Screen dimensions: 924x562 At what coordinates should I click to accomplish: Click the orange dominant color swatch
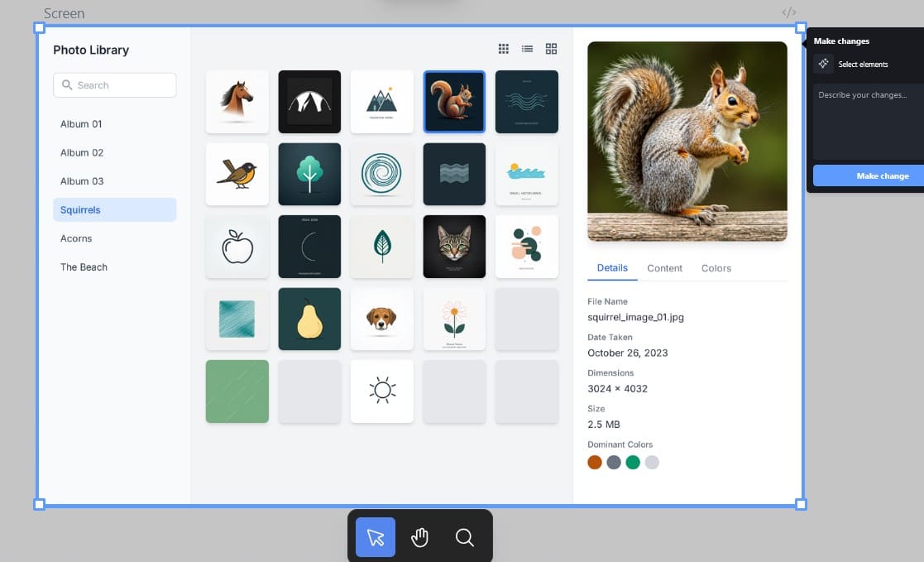point(595,463)
